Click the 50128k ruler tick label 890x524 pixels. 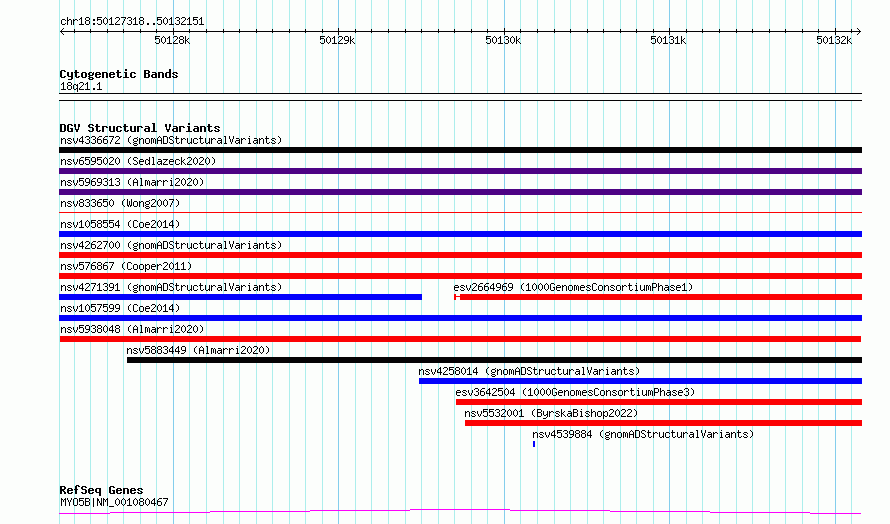172,40
